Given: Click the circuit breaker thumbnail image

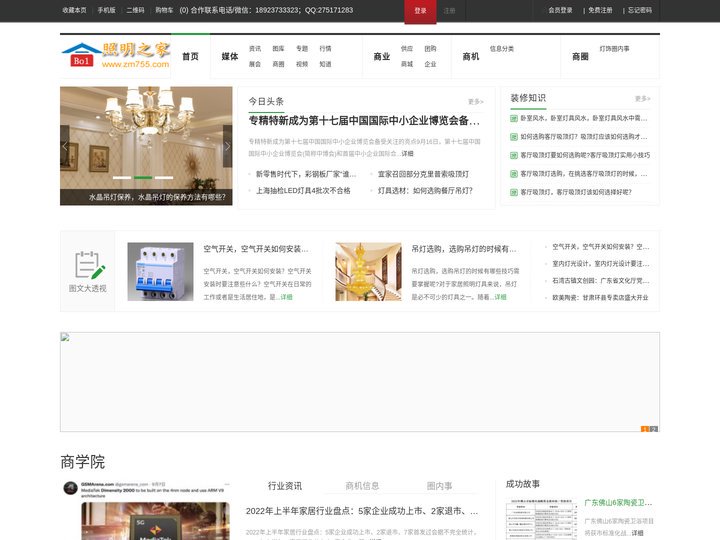Looking at the screenshot, I should [160, 272].
